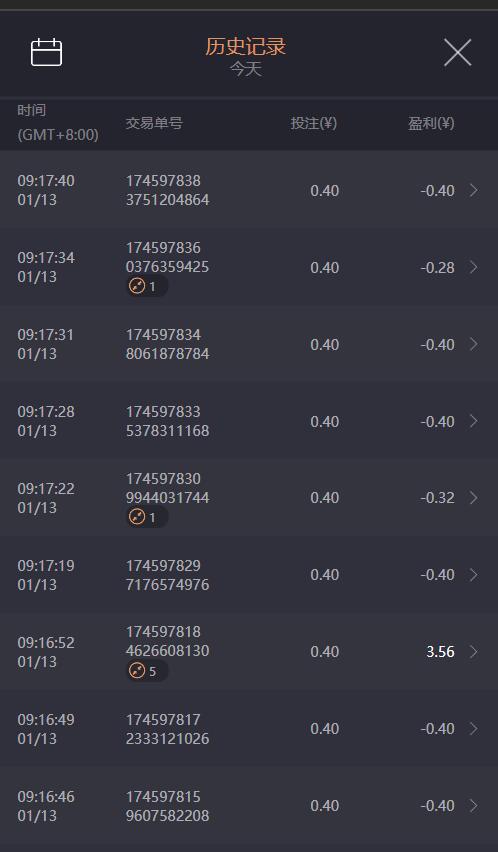498x852 pixels.
Task: Select the 3.56 profit value
Action: pos(440,651)
